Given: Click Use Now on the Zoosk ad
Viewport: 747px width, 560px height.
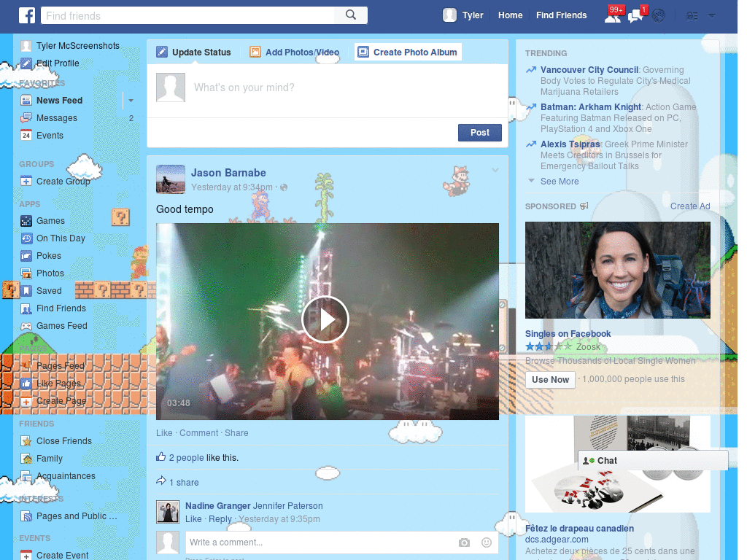Looking at the screenshot, I should (549, 379).
